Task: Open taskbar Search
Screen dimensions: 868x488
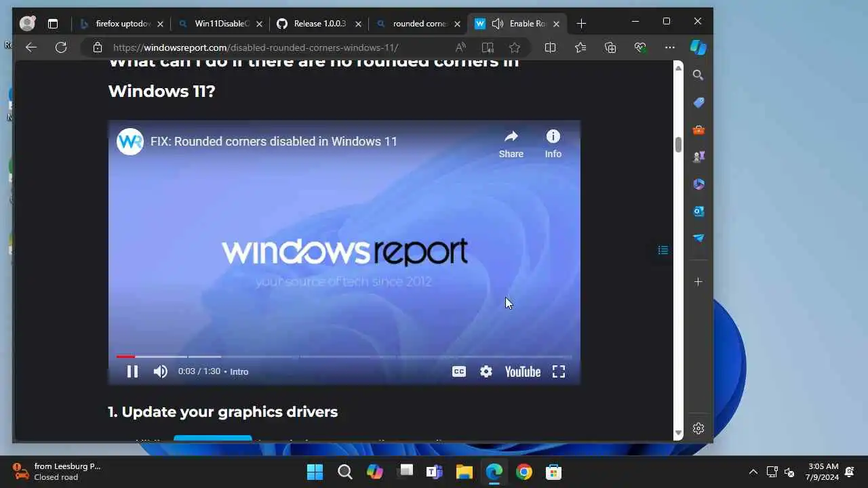Action: pos(345,472)
